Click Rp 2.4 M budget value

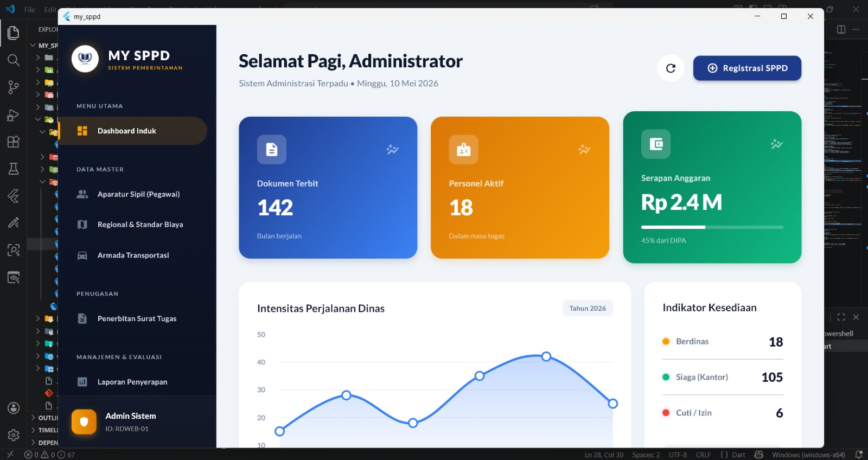coord(682,202)
